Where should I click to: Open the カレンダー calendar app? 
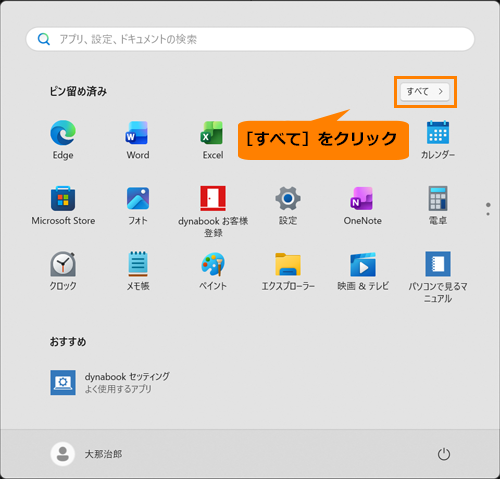tap(438, 133)
